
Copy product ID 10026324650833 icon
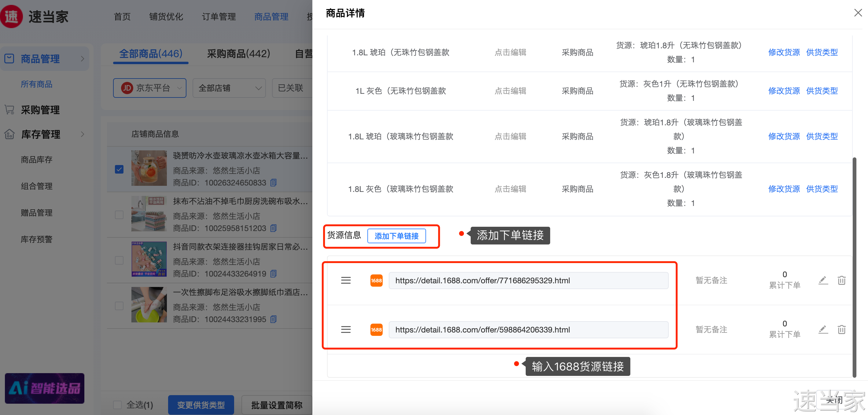tap(274, 182)
